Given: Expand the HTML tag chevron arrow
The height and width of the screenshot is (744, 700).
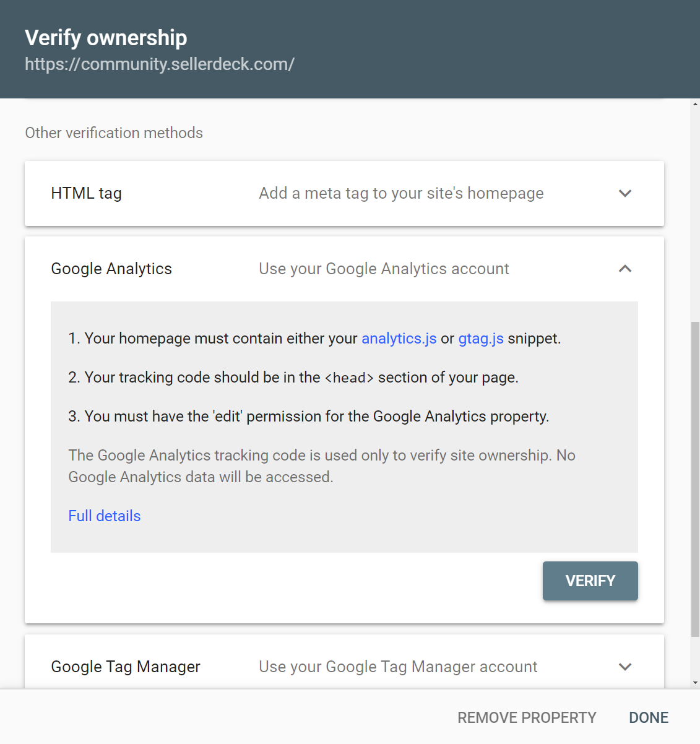Looking at the screenshot, I should tap(625, 193).
